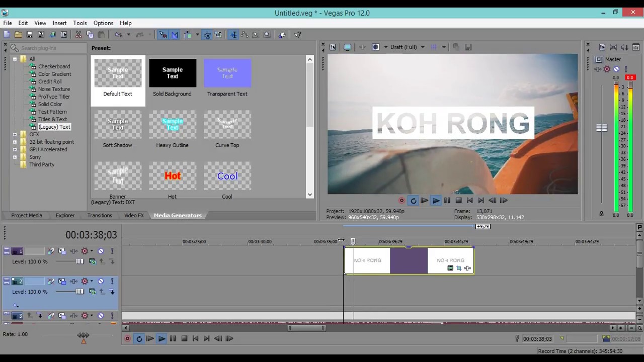
Task: Switch to the Transitions tab
Action: [100, 216]
